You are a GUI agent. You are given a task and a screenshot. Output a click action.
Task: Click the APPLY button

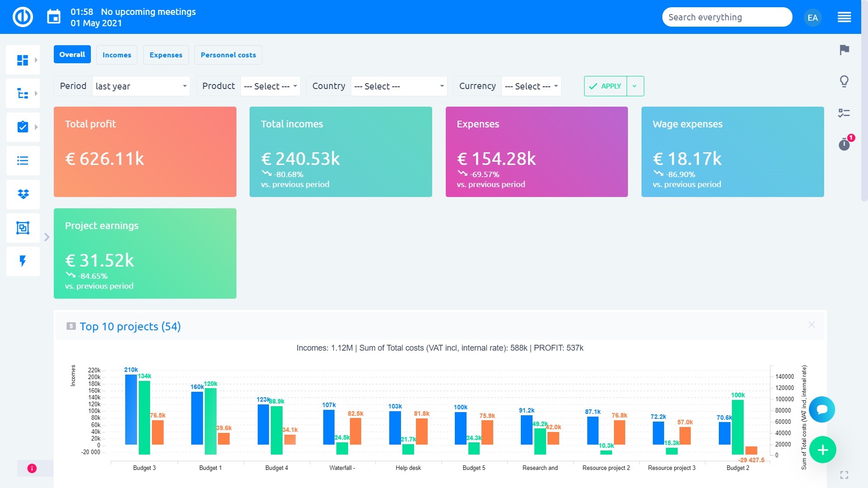(x=605, y=86)
